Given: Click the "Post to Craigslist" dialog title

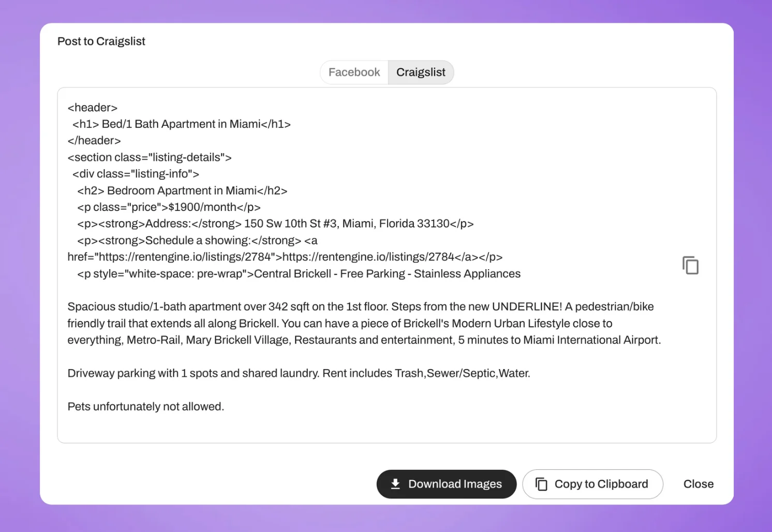Looking at the screenshot, I should [101, 41].
